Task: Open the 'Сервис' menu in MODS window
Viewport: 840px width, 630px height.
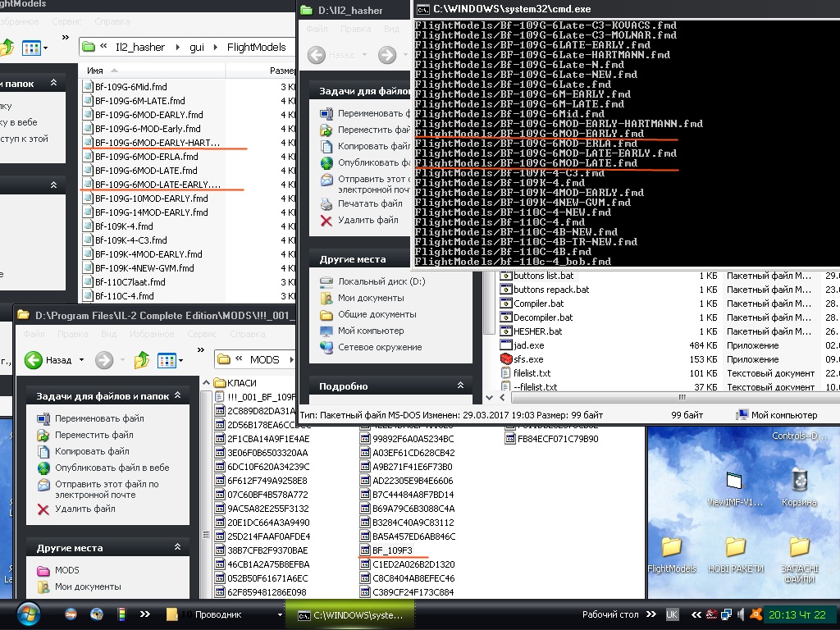Action: (x=201, y=334)
